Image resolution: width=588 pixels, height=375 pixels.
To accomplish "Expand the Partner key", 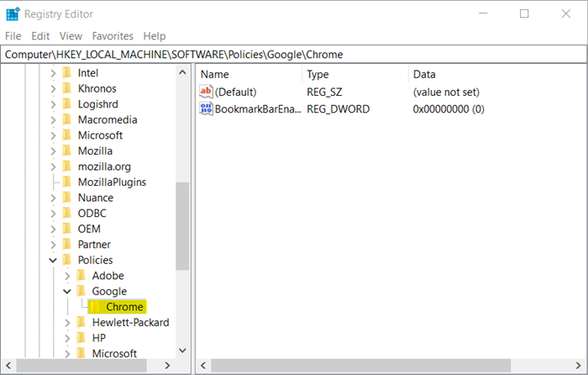I will (53, 245).
